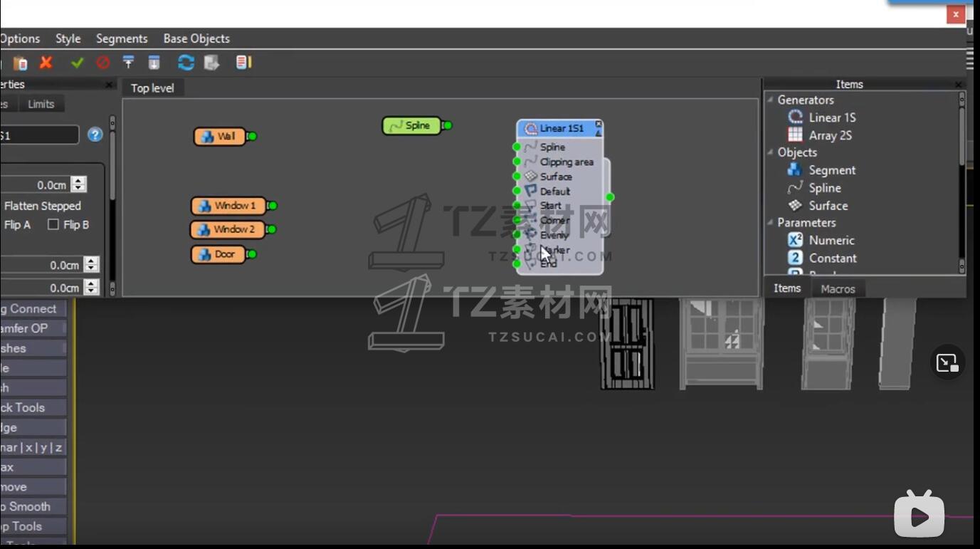This screenshot has height=549, width=980.
Task: Click the Window 1 node output connector
Action: [272, 206]
